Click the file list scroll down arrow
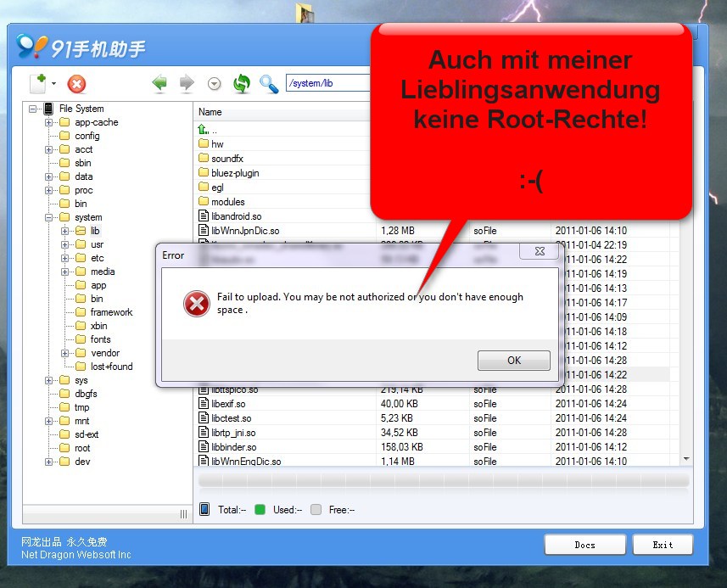 pyautogui.click(x=686, y=459)
